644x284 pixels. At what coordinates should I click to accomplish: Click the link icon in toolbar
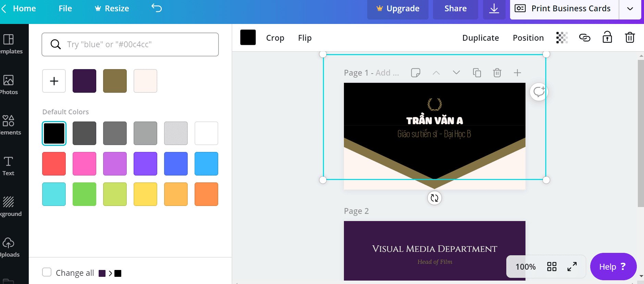pos(585,38)
